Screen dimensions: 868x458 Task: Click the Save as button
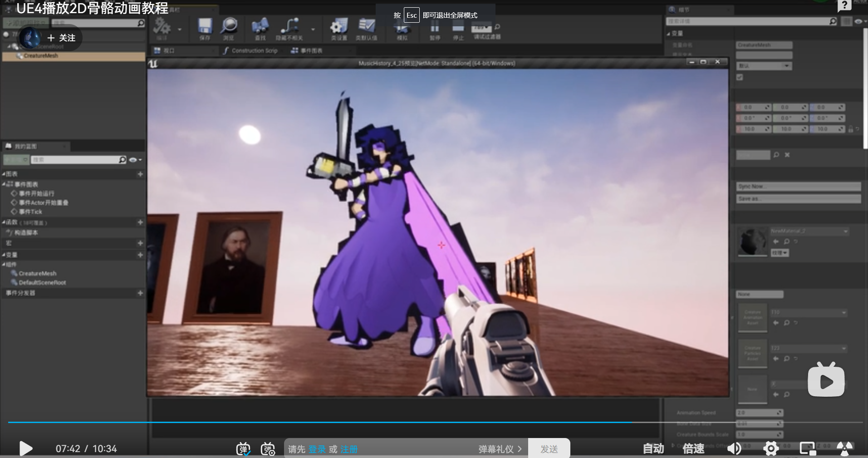[x=799, y=199]
